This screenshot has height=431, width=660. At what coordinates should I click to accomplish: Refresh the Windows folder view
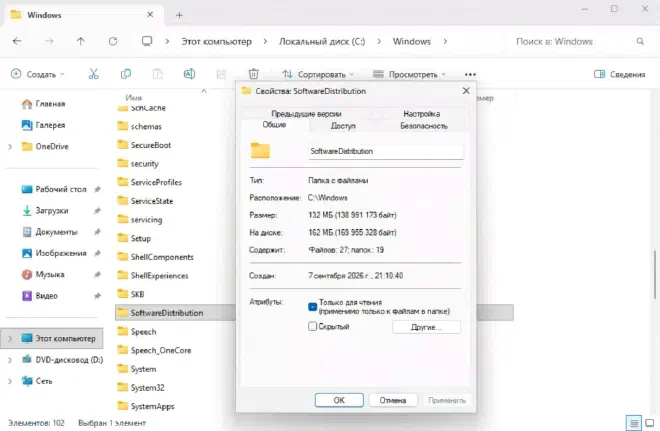coord(113,41)
